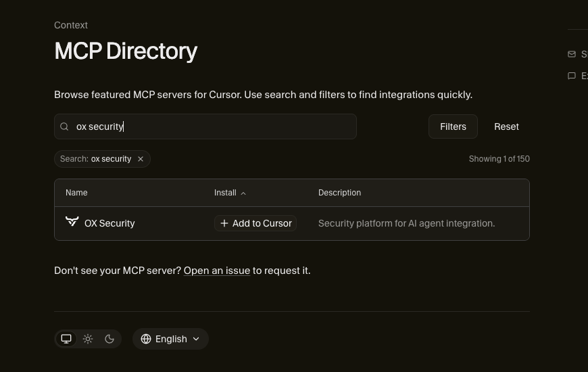The image size is (588, 372).
Task: Click the OX Security logo icon
Action: [72, 222]
